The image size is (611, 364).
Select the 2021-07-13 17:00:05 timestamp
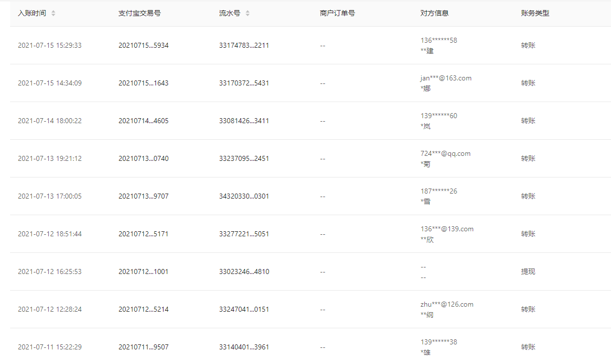pos(49,196)
